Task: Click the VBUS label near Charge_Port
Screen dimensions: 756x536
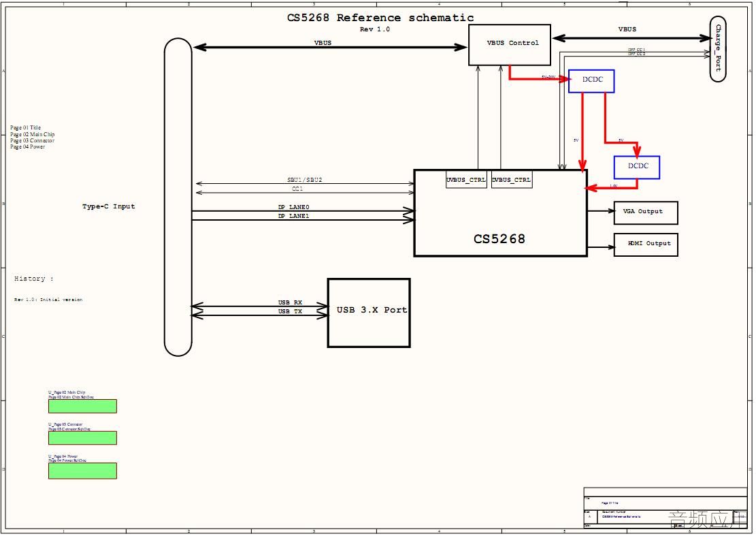Action: point(627,29)
